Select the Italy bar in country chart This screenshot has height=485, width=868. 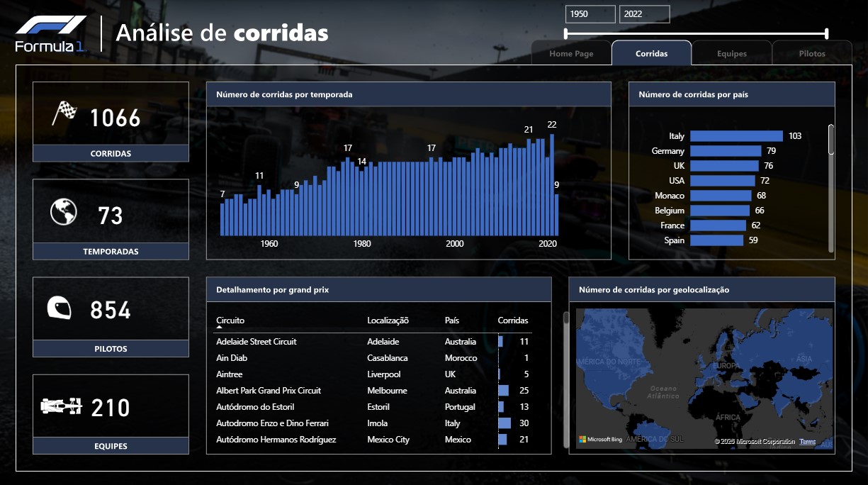736,136
